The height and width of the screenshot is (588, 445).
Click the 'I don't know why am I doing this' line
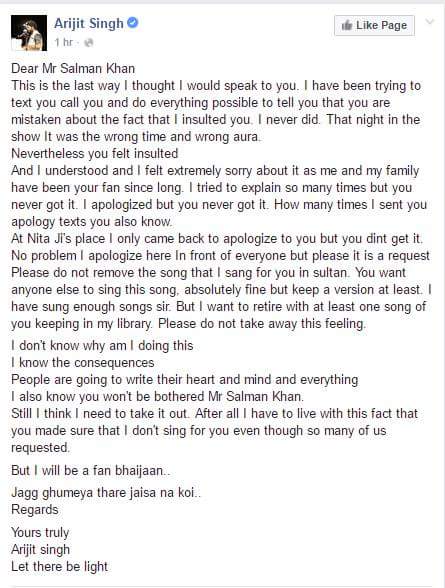(x=102, y=345)
